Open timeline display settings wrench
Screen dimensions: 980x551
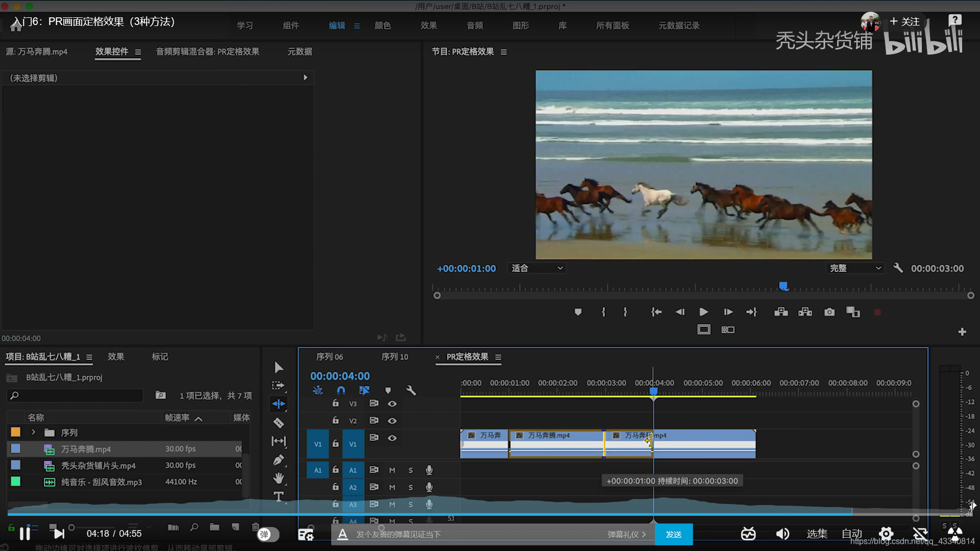tap(411, 391)
